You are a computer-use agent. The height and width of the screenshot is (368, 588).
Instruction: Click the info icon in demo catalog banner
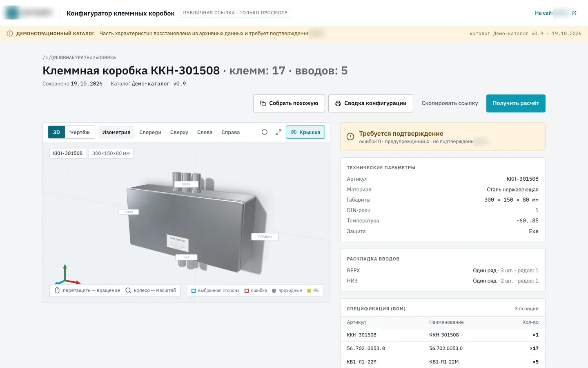[x=10, y=34]
